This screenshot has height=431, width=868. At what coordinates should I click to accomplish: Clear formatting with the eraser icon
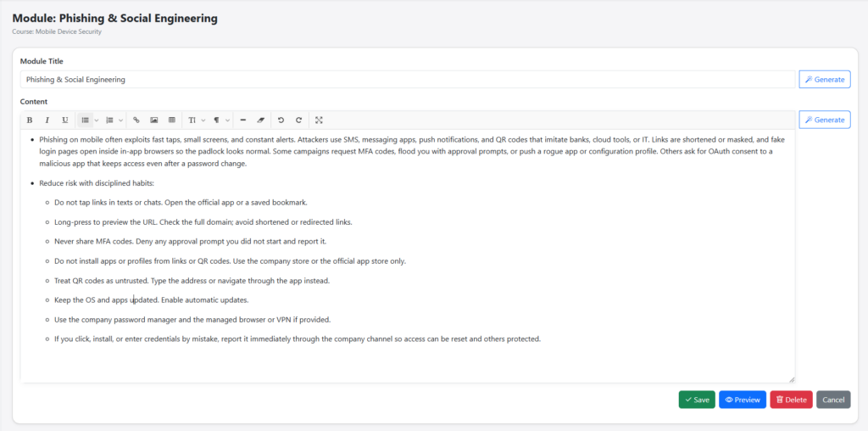[x=261, y=120]
